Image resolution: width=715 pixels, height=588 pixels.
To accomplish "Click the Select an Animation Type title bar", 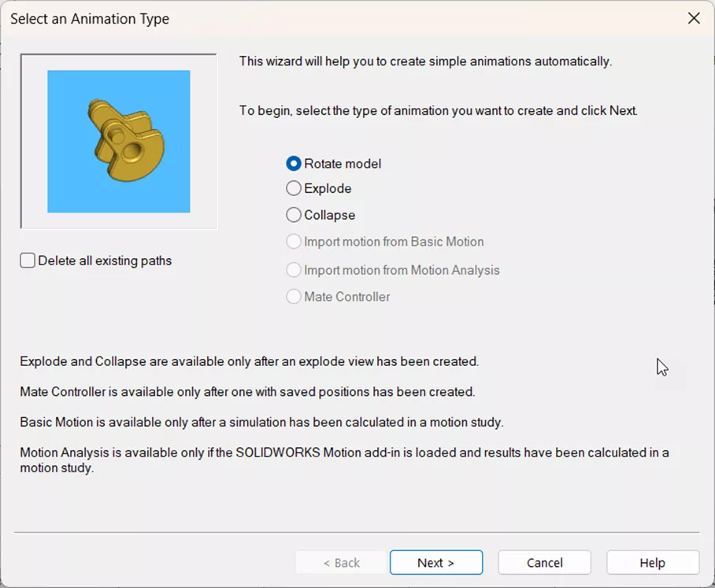I will [315, 18].
